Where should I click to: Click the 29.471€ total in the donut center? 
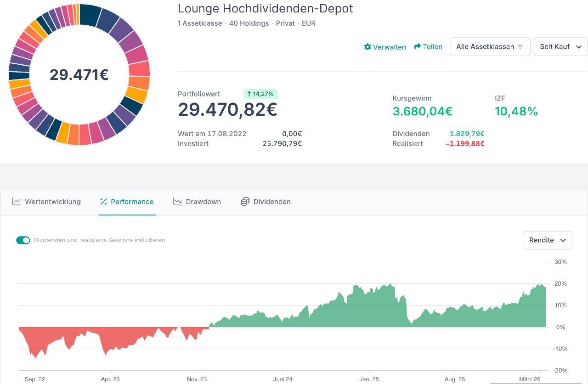tap(79, 74)
